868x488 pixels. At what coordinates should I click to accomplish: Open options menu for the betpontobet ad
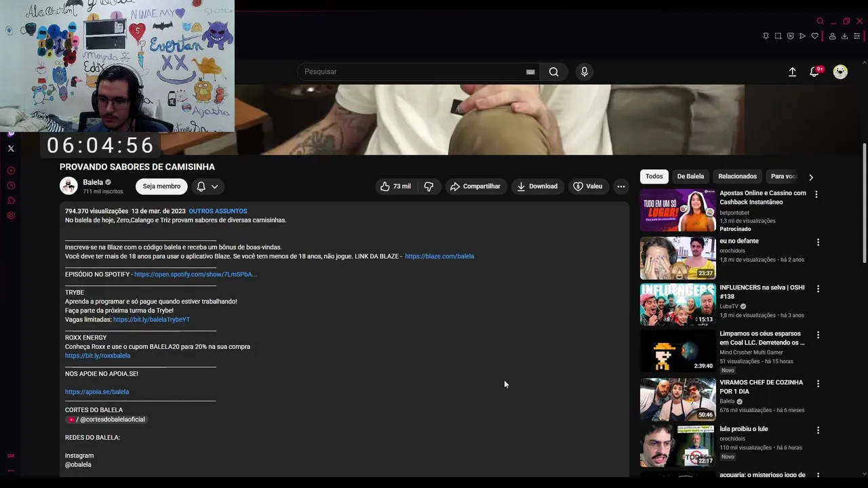[816, 195]
